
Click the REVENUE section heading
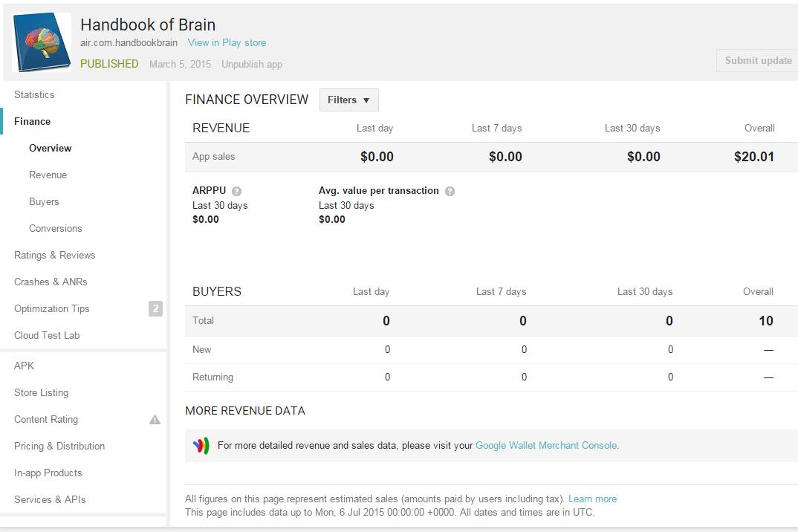tap(221, 129)
